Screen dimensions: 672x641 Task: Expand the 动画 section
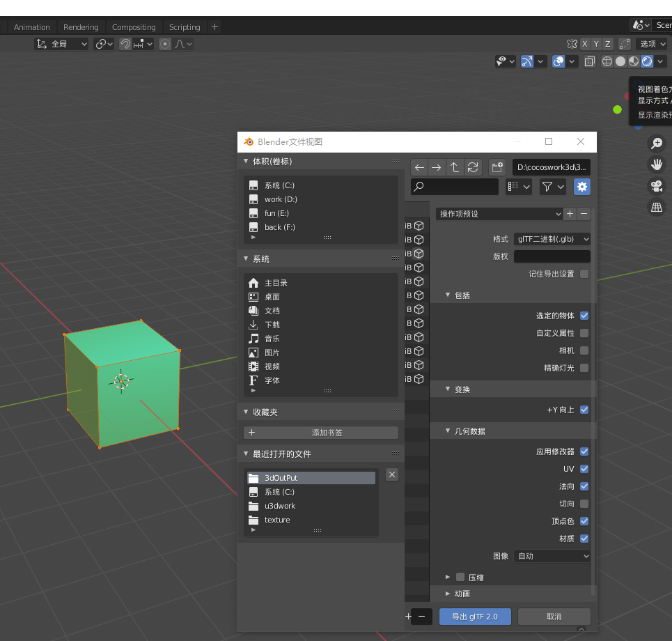448,594
